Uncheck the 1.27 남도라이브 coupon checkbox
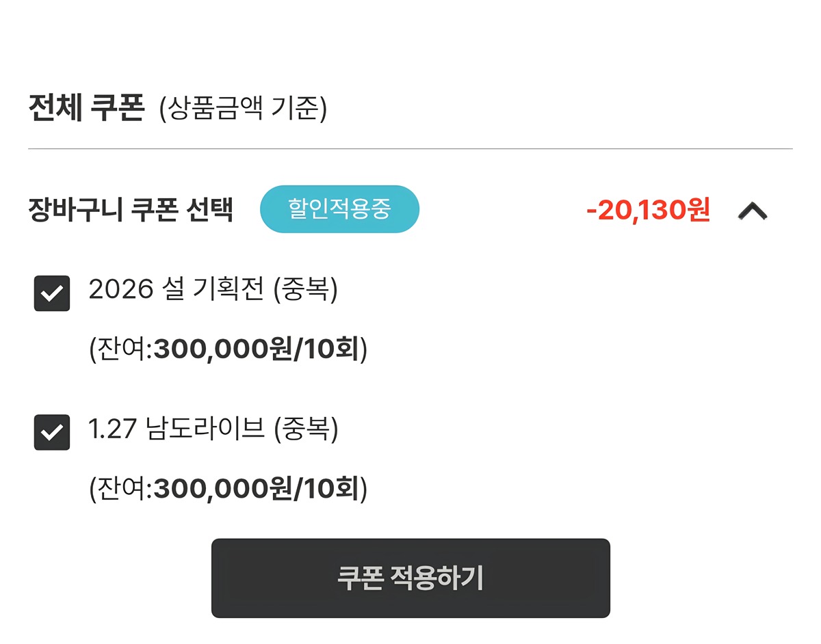Viewport: 821px width, 644px height. (52, 432)
